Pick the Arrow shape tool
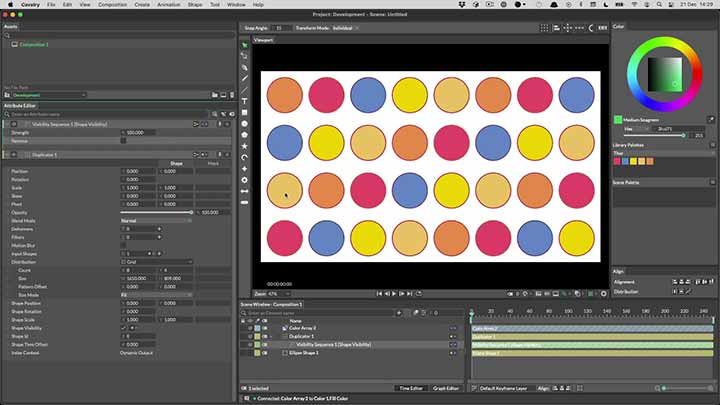 click(x=244, y=191)
